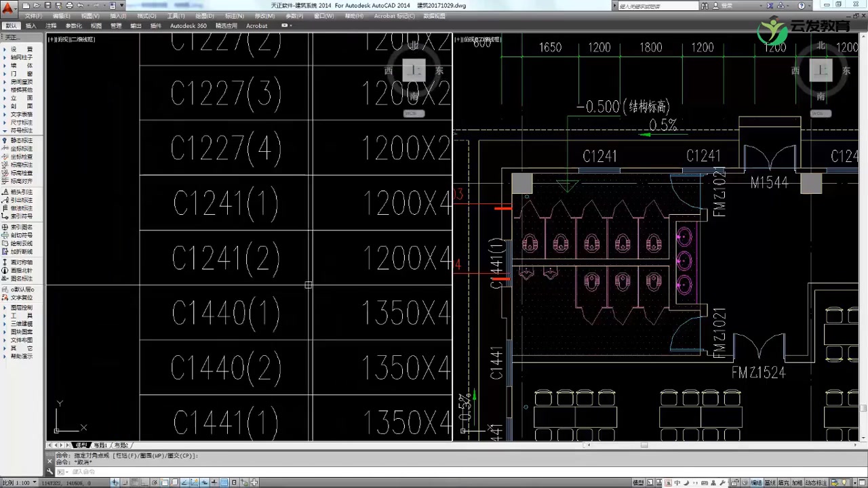This screenshot has width=868, height=488.
Task: Click left viewport [俯视] view control label
Action: point(63,39)
